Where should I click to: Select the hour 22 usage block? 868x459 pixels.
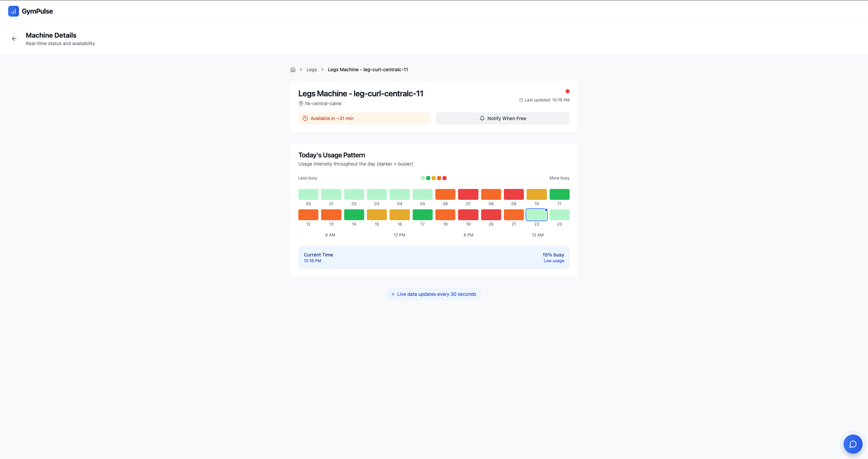536,215
